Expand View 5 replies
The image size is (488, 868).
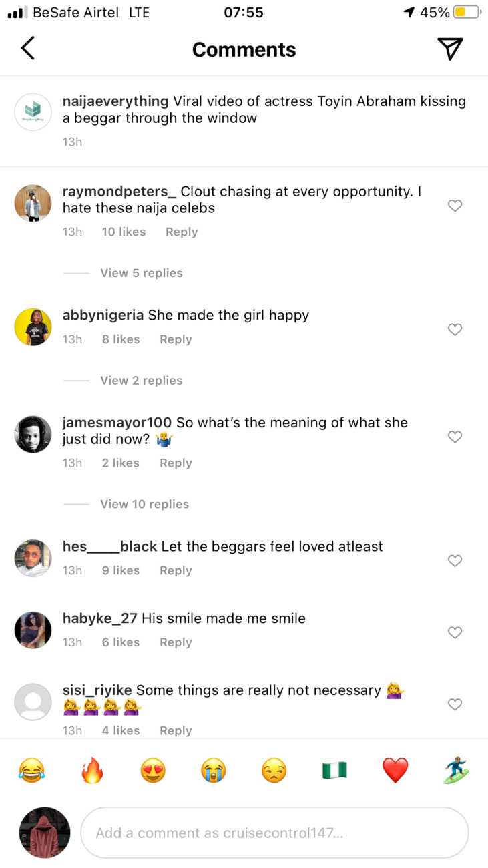pos(141,273)
